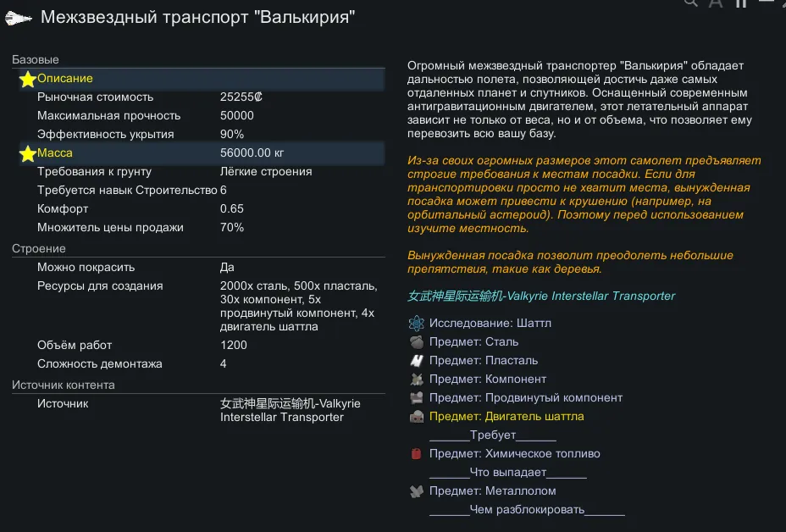The height and width of the screenshot is (532, 786).
Task: Click the star icon next to Масса
Action: (x=28, y=153)
